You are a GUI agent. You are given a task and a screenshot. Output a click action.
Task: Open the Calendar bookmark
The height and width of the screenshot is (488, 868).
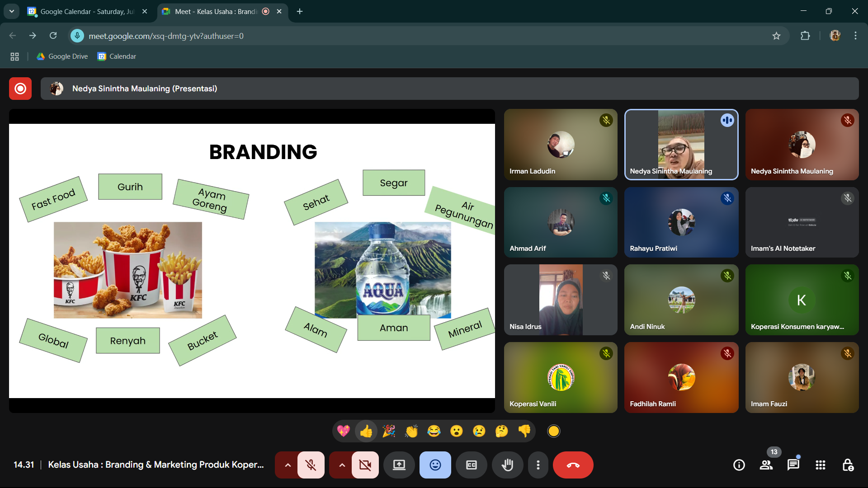(x=117, y=56)
